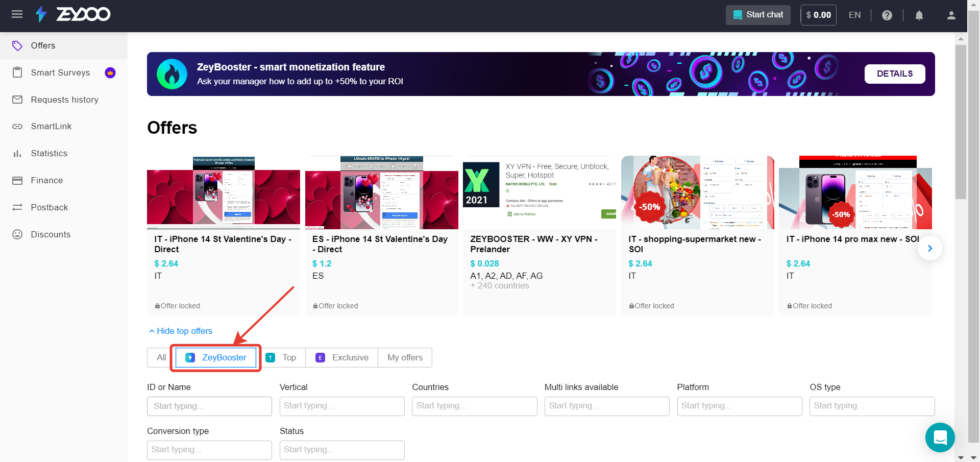980x462 pixels.
Task: Select the My offers tab
Action: (405, 358)
